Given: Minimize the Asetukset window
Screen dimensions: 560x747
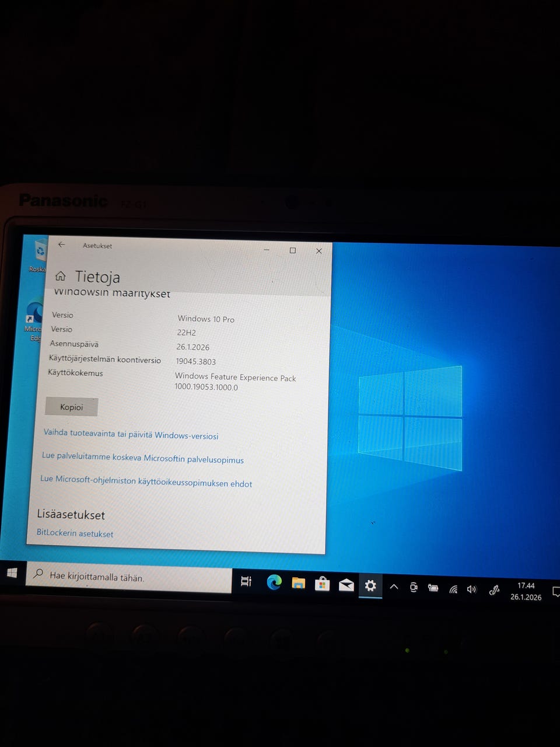Looking at the screenshot, I should [x=266, y=249].
